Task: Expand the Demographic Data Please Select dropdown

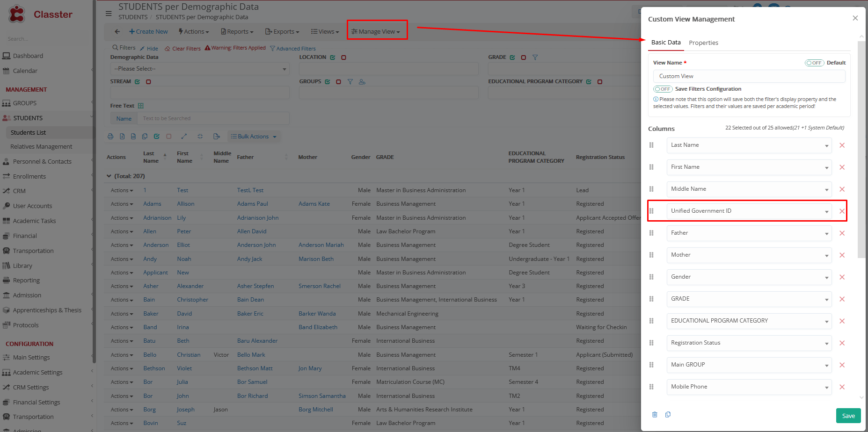Action: (199, 69)
